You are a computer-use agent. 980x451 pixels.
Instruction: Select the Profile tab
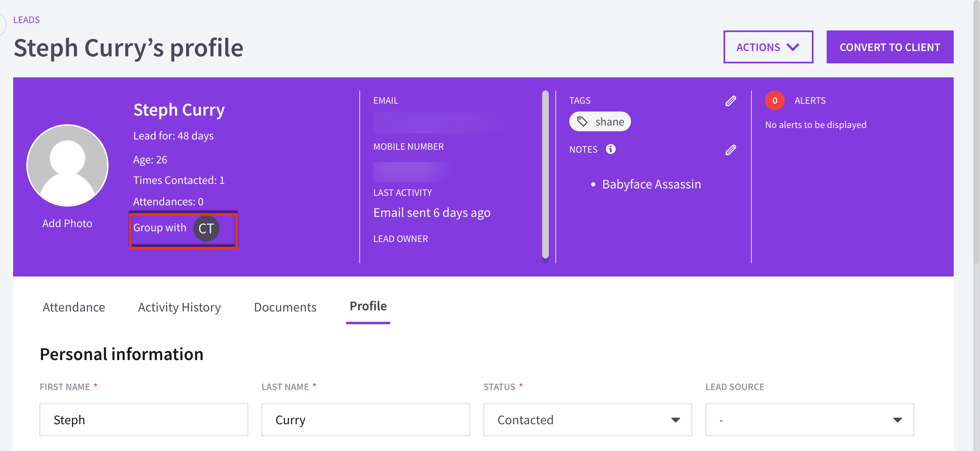[x=368, y=306]
